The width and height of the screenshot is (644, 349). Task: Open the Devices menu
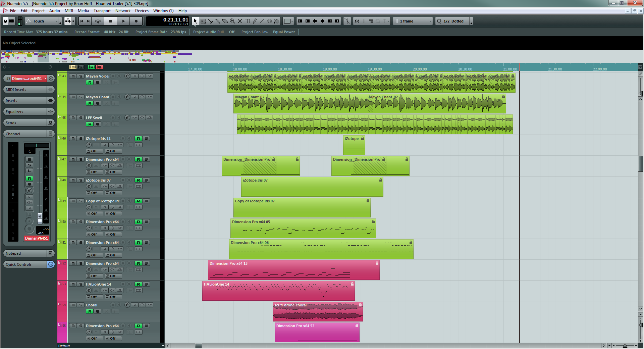point(142,11)
